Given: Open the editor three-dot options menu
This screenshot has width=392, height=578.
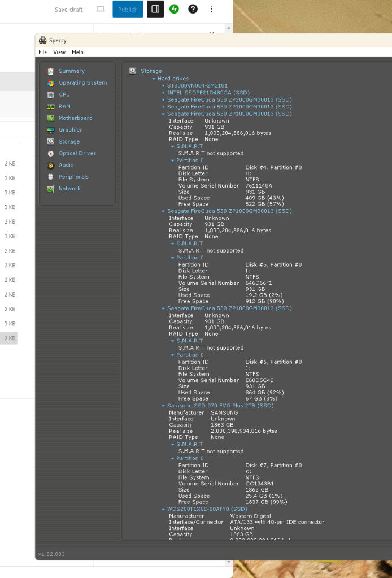Looking at the screenshot, I should click(211, 9).
